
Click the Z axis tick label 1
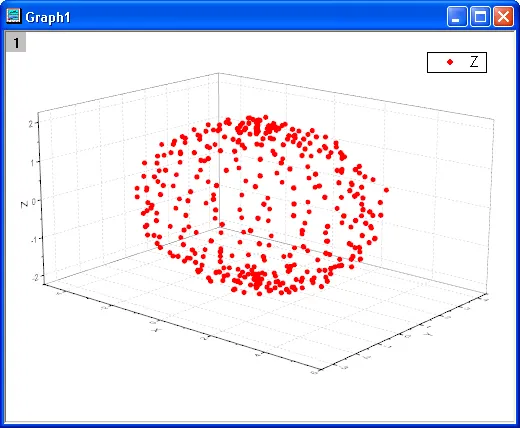point(32,162)
